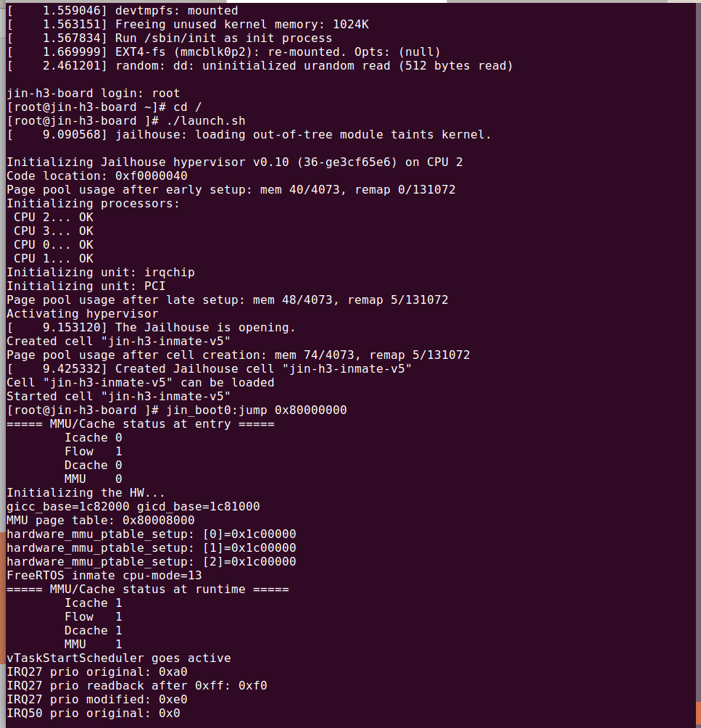701x728 pixels.
Task: Click 'FreeRTOS inmate cpu-mode=13' line
Action: [x=104, y=576]
